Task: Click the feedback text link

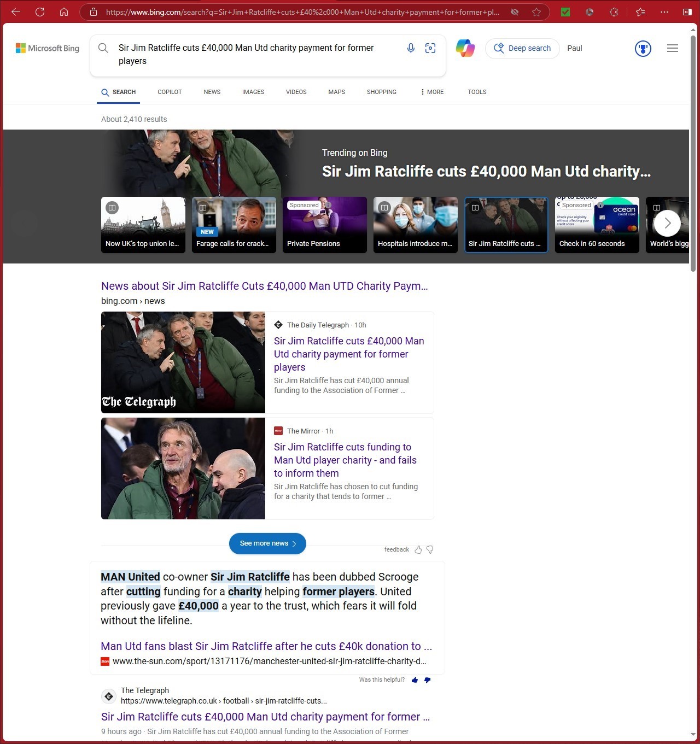Action: point(396,549)
